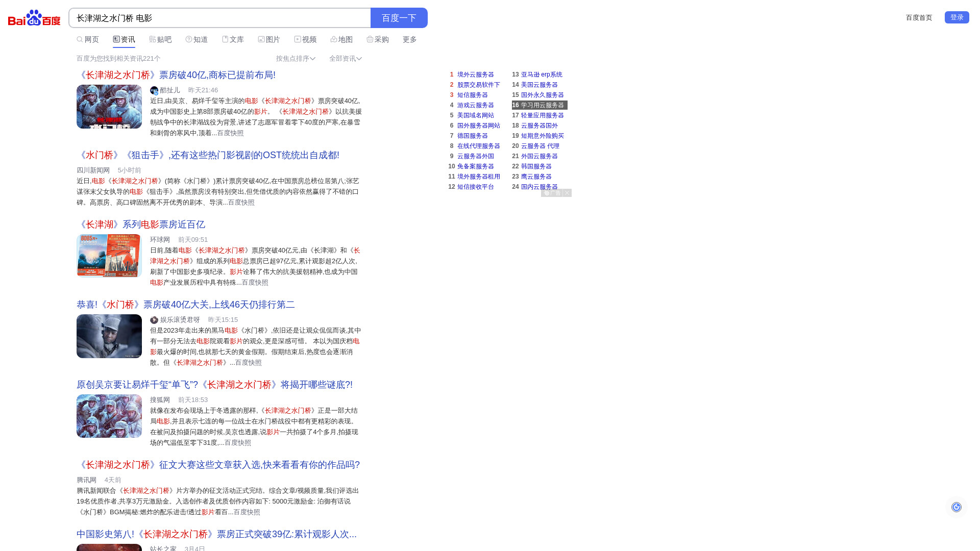
Task: Open the 网页 search tab
Action: click(x=88, y=40)
